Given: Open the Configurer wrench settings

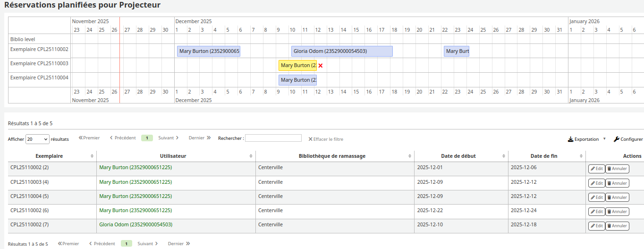Looking at the screenshot, I should pyautogui.click(x=628, y=139).
